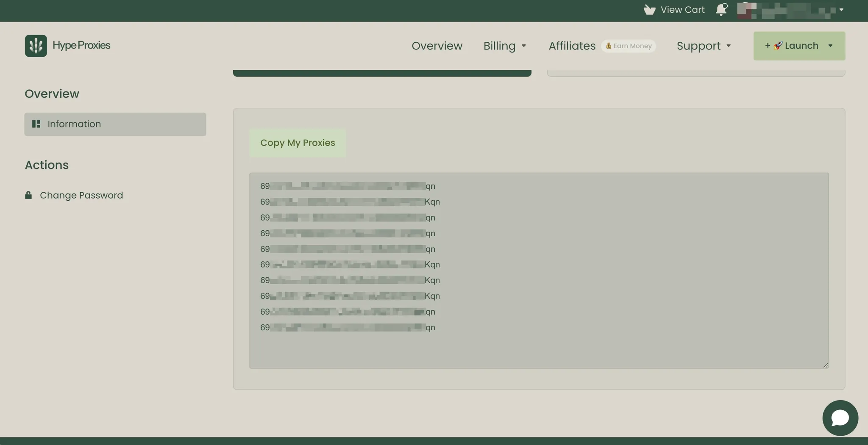Image resolution: width=868 pixels, height=445 pixels.
Task: Click the money bag Earn Money icon
Action: 608,46
